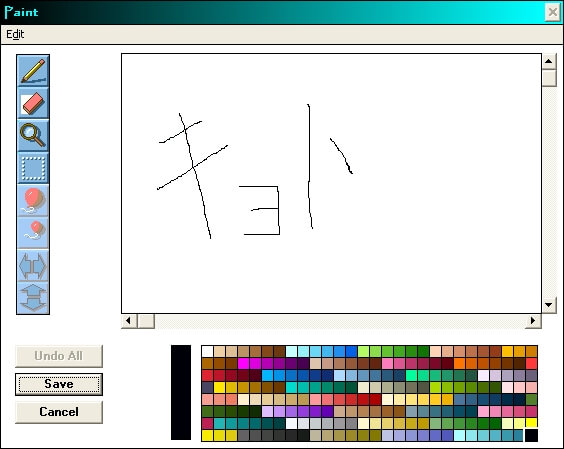The image size is (564, 449).
Task: Click the Undo All button
Action: (59, 356)
